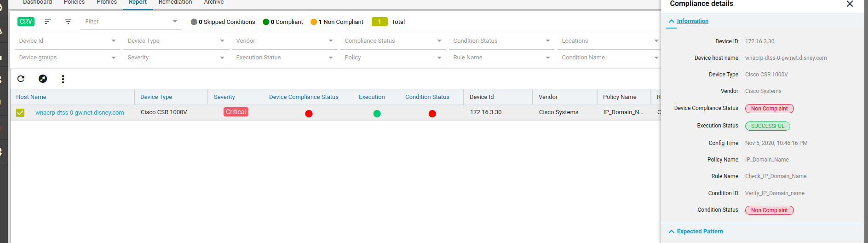Open the Rule Name filter dropdown
Screen dimensions: 868x243
(x=501, y=58)
